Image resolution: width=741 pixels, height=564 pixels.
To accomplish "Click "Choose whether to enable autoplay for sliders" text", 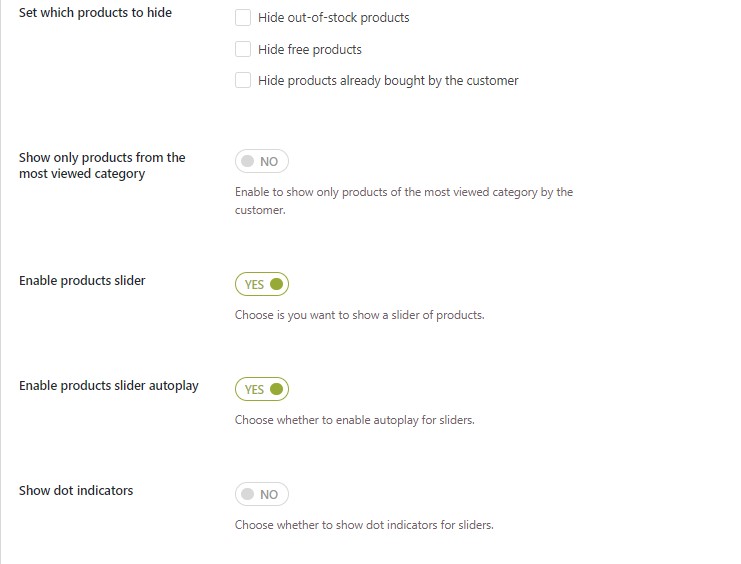I will click(354, 420).
